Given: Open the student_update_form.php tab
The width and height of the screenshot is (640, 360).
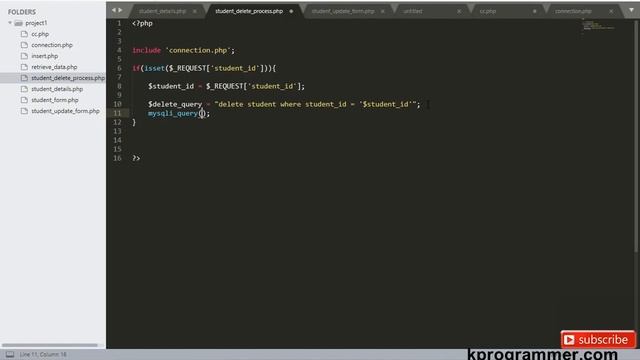Looking at the screenshot, I should (343, 11).
